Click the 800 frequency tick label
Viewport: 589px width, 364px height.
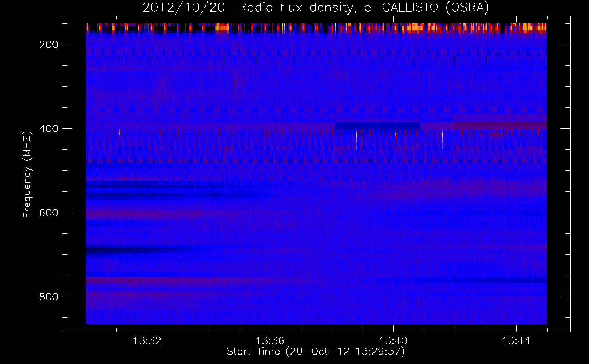coord(49,297)
